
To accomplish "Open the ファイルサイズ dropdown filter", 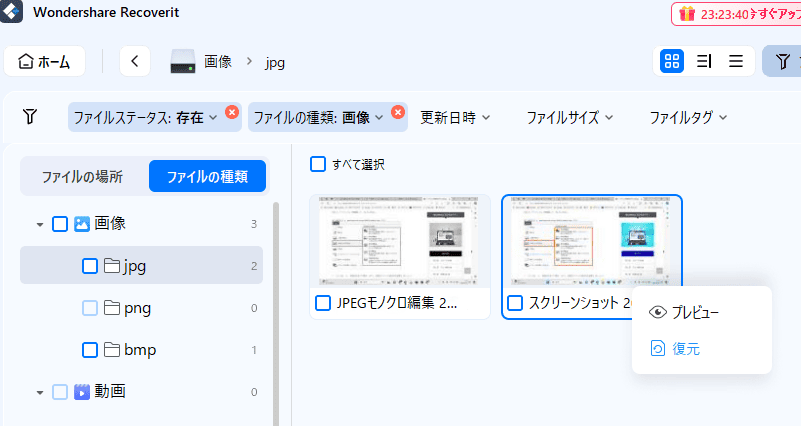I will pyautogui.click(x=570, y=117).
